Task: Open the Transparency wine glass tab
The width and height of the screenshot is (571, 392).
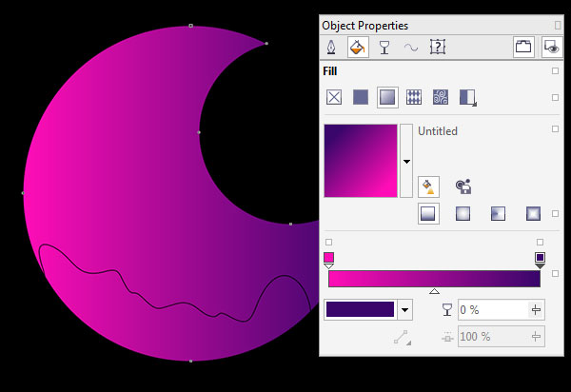Action: pos(384,48)
